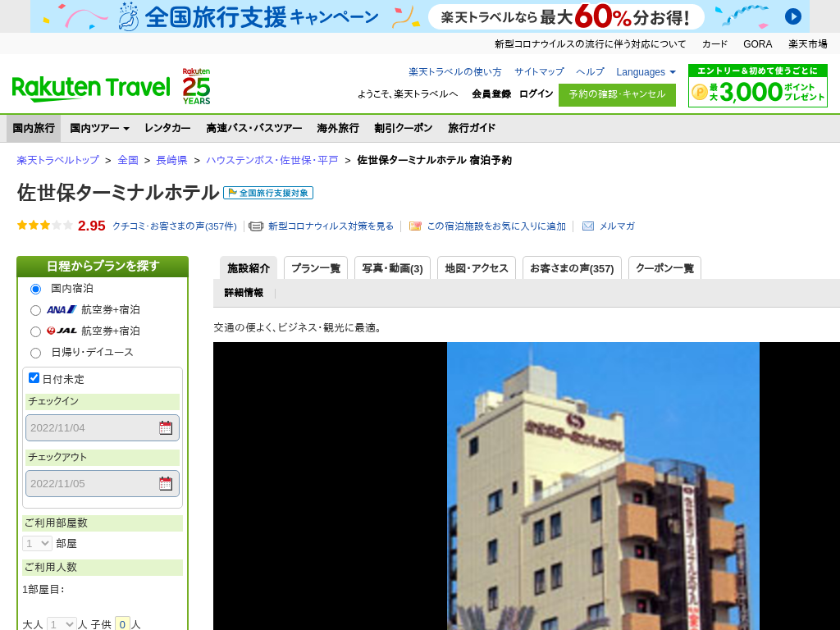The width and height of the screenshot is (840, 630).
Task: Switch to the 施設紹介 tab
Action: click(x=249, y=268)
